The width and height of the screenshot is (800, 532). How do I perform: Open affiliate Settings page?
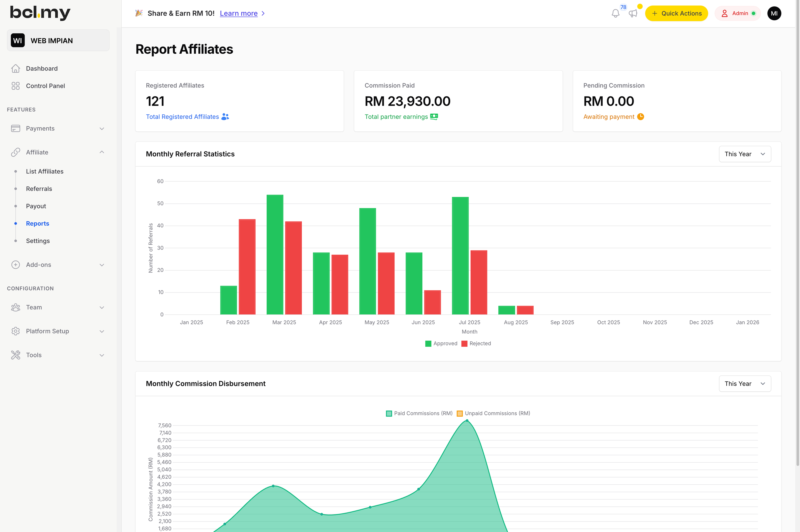click(x=38, y=240)
